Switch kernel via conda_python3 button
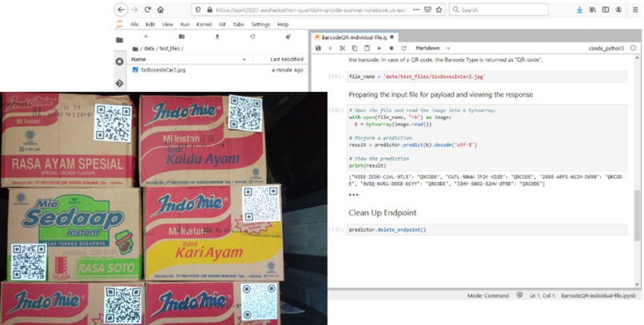This screenshot has width=644, height=325. 606,48
